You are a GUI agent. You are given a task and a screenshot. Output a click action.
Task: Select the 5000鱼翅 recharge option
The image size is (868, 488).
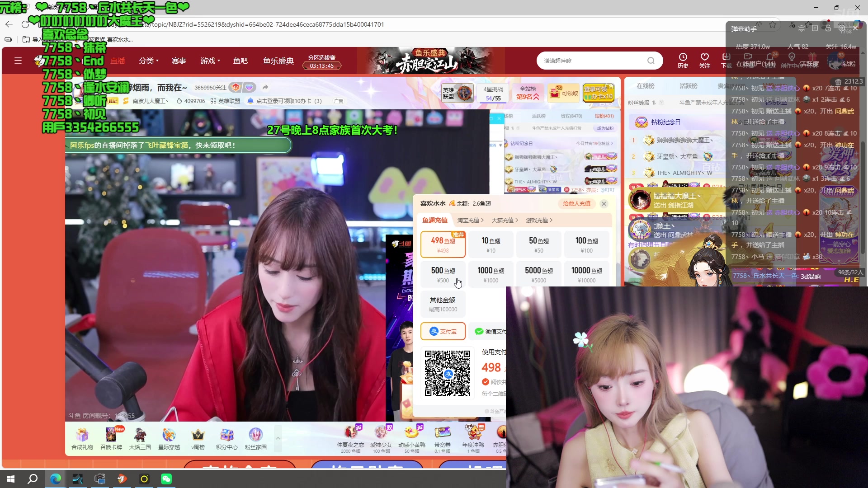pos(539,274)
